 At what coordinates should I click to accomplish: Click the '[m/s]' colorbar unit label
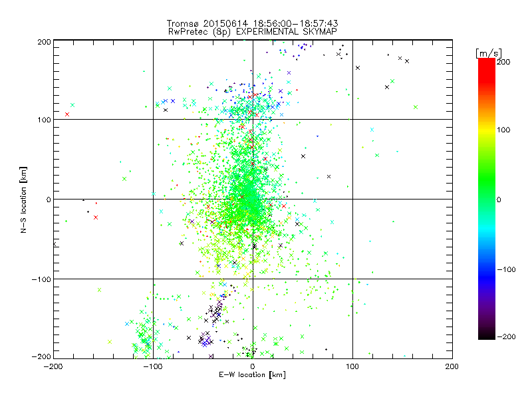489,53
